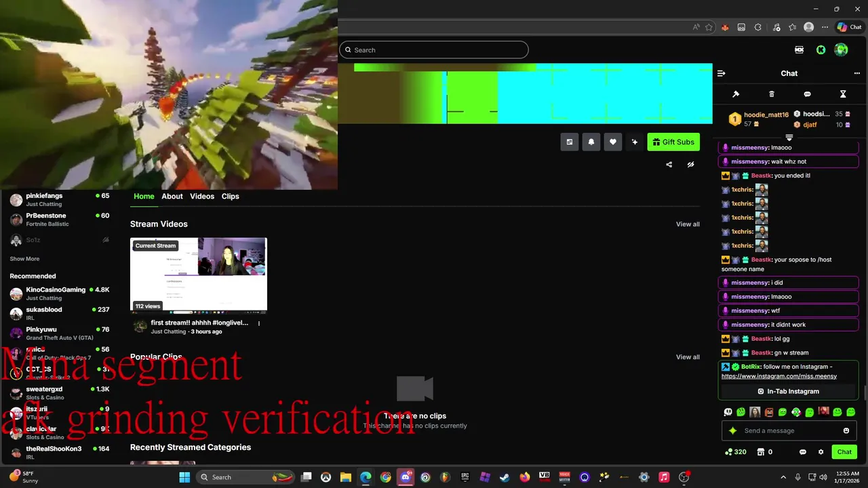Click the channel points balance 320
Screen dimensions: 868x488
coord(736,452)
